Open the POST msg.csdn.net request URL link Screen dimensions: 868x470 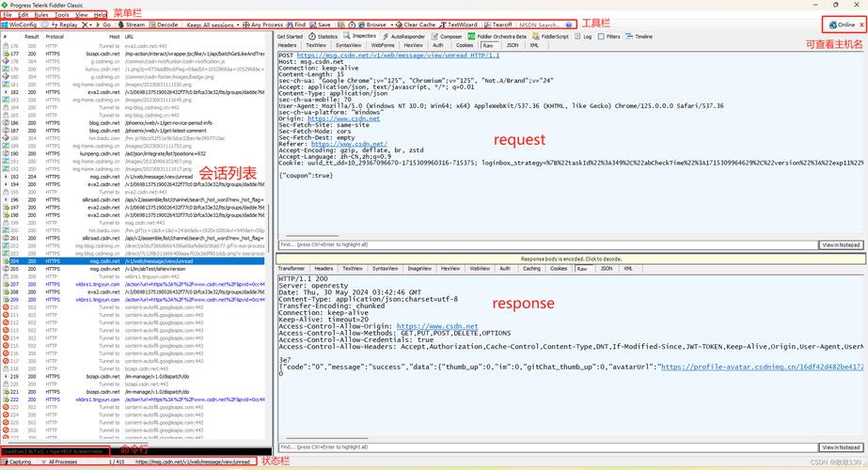[x=398, y=55]
